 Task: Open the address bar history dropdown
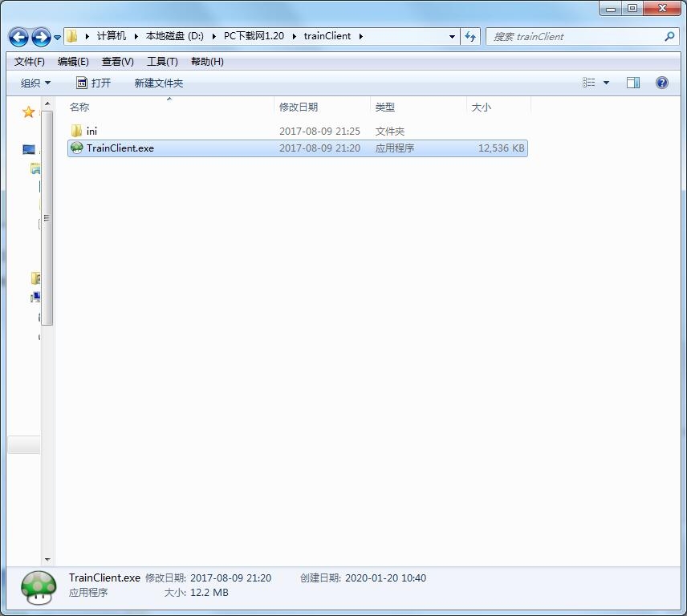[x=452, y=37]
